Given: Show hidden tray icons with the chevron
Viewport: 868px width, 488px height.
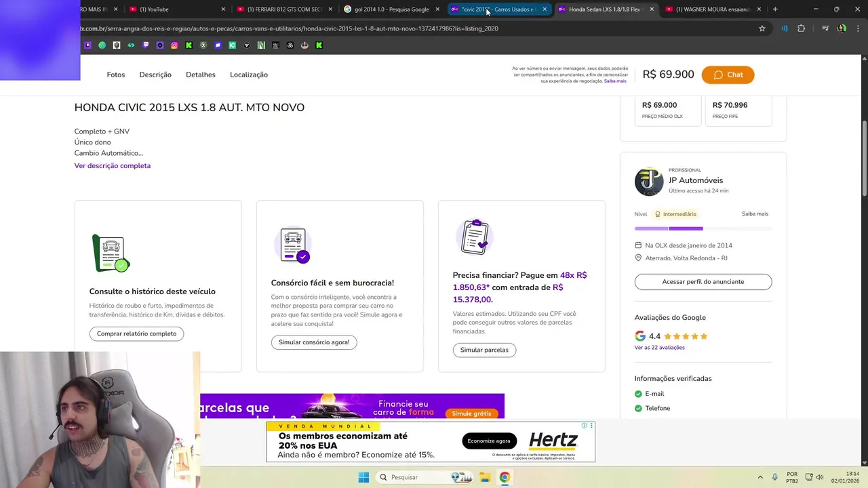Looking at the screenshot, I should tap(759, 477).
